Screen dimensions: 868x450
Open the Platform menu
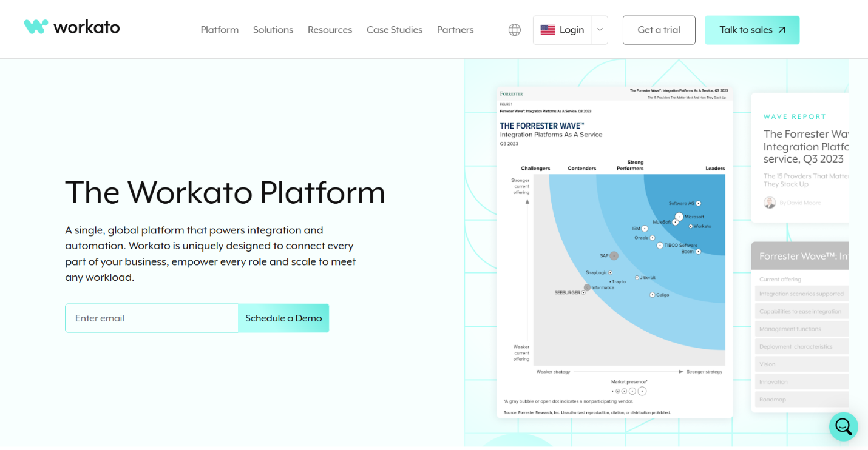(x=220, y=30)
